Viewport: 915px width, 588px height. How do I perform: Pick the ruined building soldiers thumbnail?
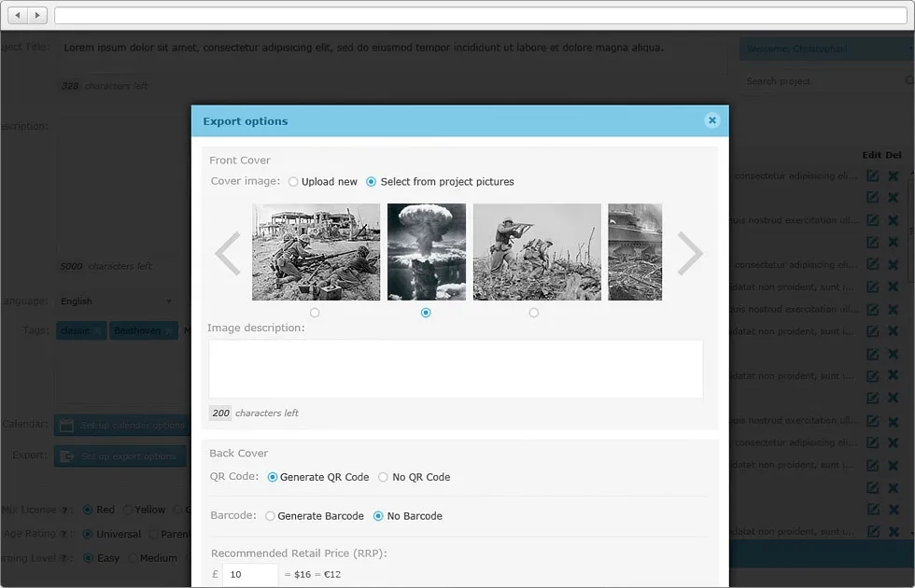[x=316, y=252]
